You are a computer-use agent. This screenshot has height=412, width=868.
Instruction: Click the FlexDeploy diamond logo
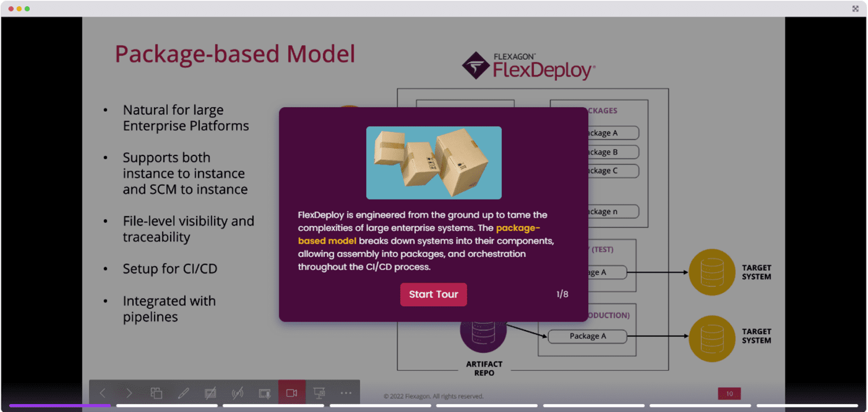[476, 66]
